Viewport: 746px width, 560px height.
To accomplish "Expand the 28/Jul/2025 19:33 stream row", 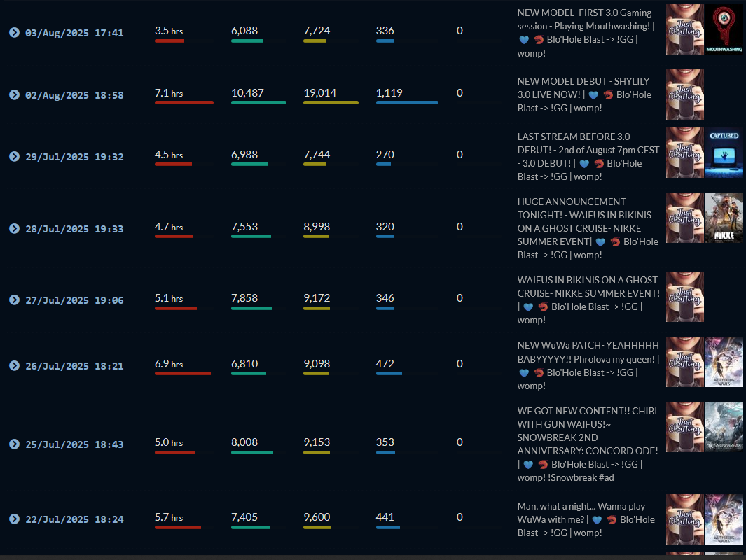I will click(14, 228).
